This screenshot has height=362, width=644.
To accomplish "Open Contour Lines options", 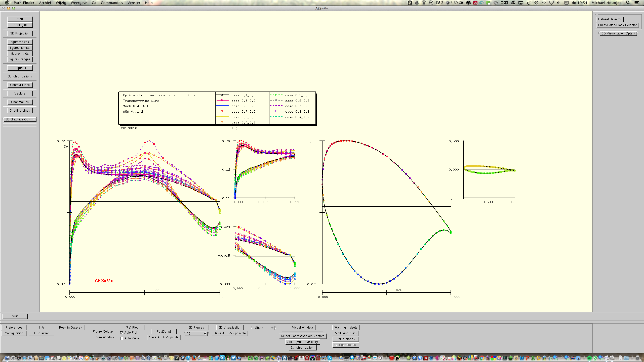I will (x=20, y=85).
